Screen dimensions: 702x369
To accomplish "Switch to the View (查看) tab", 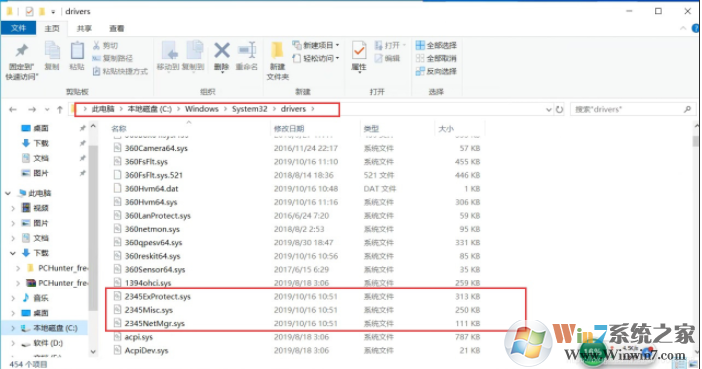I will pyautogui.click(x=116, y=28).
